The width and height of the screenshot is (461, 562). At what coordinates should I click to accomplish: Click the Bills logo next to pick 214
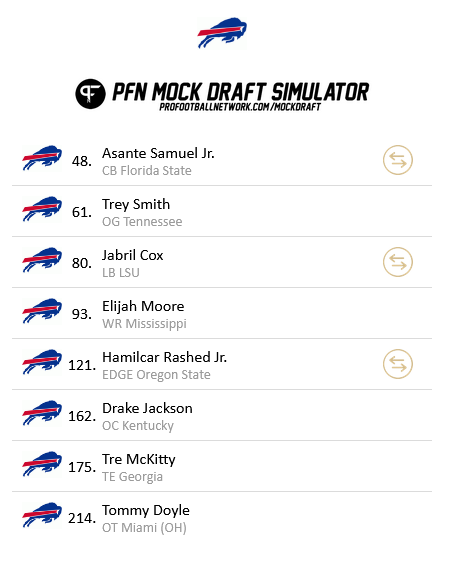point(42,515)
